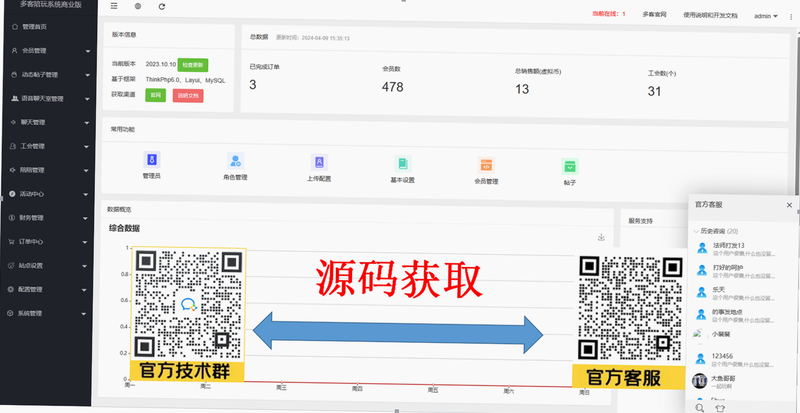Viewport: 800px width, 413px height.
Task: Open the 管理员 shortcut icon
Action: [x=152, y=160]
